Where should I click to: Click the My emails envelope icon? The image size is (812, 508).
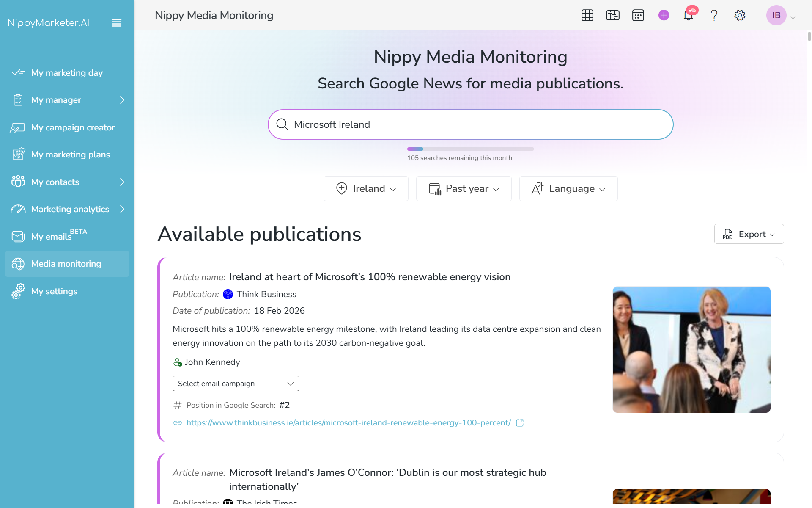pos(18,236)
